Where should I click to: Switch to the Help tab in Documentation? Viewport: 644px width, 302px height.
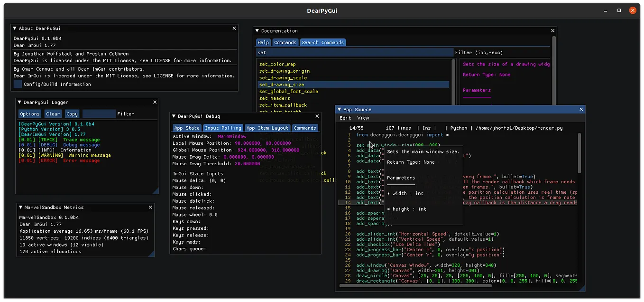tap(263, 42)
